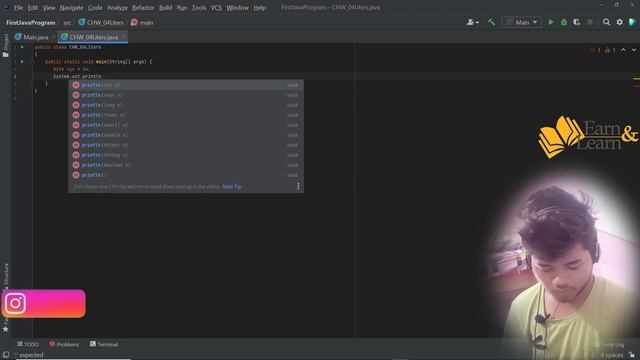Start debugging with the green bug icon
This screenshot has width=640, height=360.
(x=564, y=22)
